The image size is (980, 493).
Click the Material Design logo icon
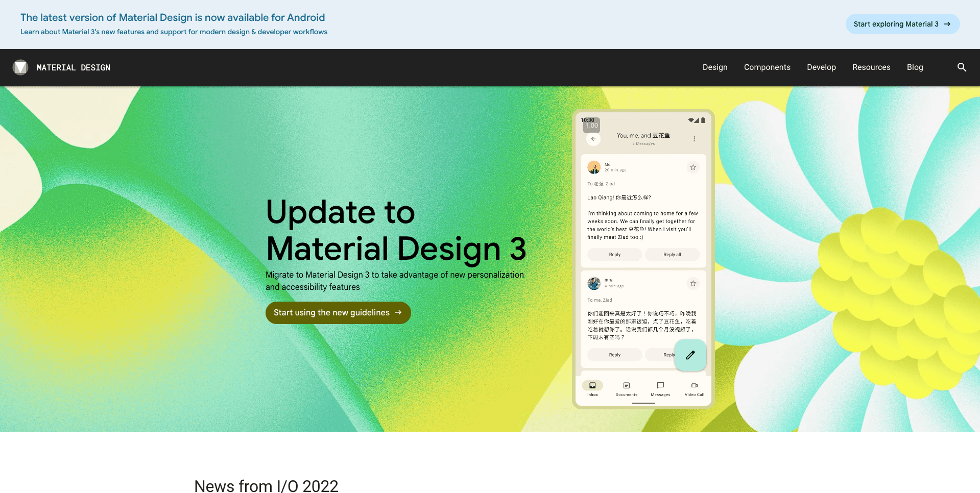pyautogui.click(x=20, y=67)
